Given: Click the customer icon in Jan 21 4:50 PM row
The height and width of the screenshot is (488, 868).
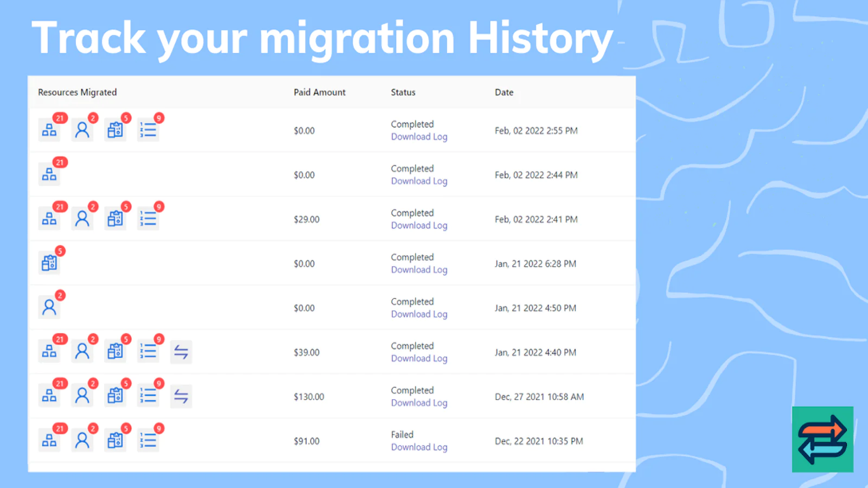Looking at the screenshot, I should pyautogui.click(x=49, y=307).
